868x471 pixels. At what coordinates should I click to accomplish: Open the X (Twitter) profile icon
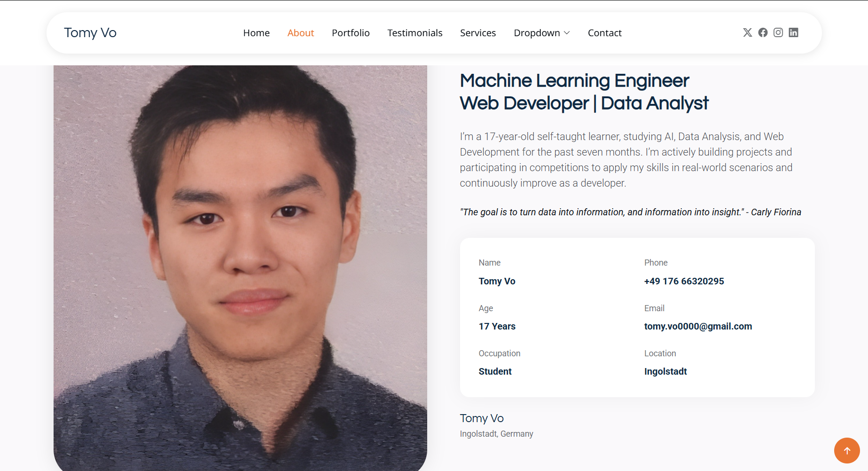(x=747, y=32)
